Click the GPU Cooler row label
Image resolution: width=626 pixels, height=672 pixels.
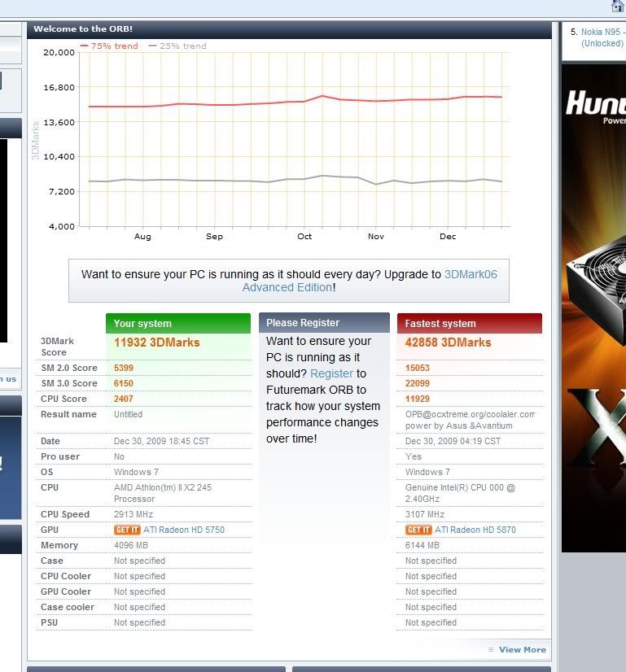coord(66,591)
